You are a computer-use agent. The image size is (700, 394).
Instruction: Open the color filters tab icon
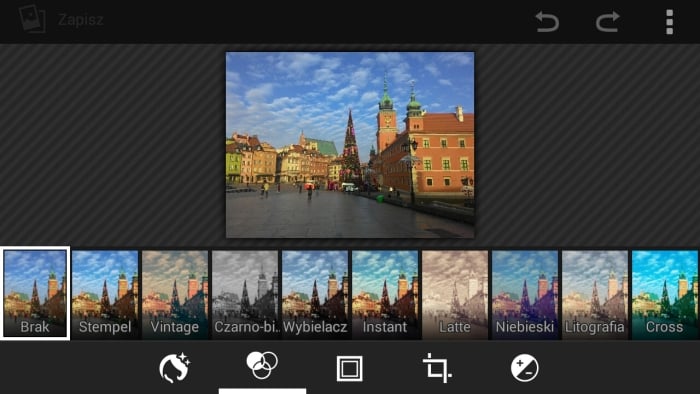pos(262,365)
